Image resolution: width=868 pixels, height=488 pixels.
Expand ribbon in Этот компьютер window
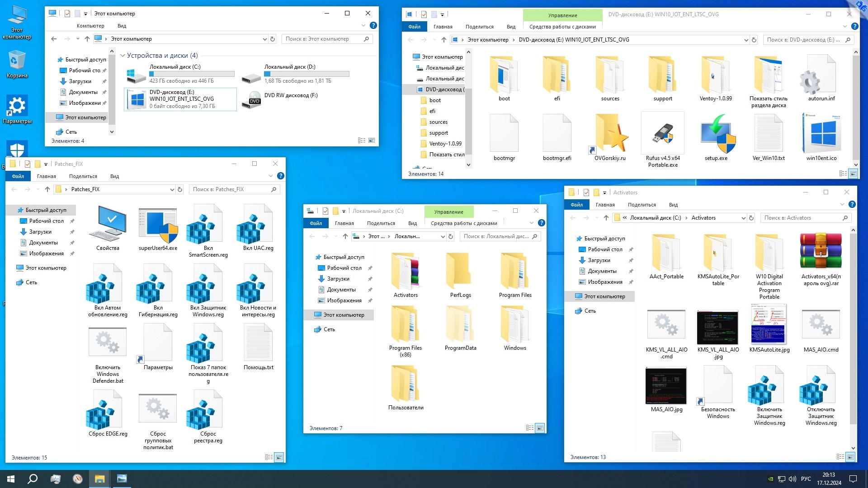tap(363, 26)
